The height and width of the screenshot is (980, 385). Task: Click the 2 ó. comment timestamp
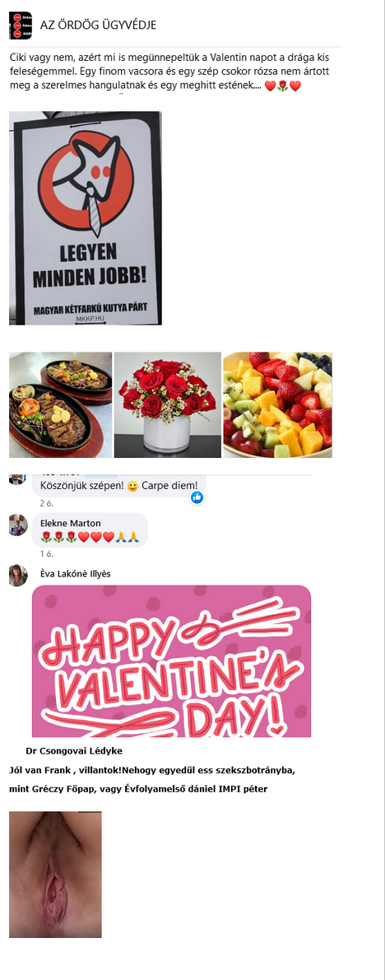pos(46,503)
